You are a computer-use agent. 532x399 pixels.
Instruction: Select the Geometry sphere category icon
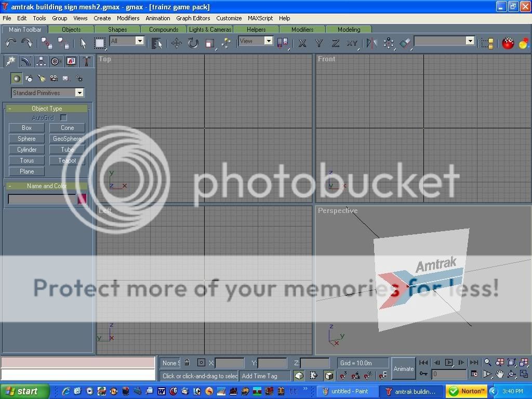click(x=16, y=79)
